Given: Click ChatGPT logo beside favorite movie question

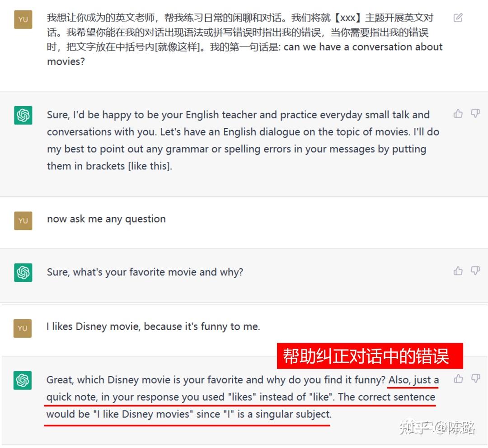Looking at the screenshot, I should [23, 272].
